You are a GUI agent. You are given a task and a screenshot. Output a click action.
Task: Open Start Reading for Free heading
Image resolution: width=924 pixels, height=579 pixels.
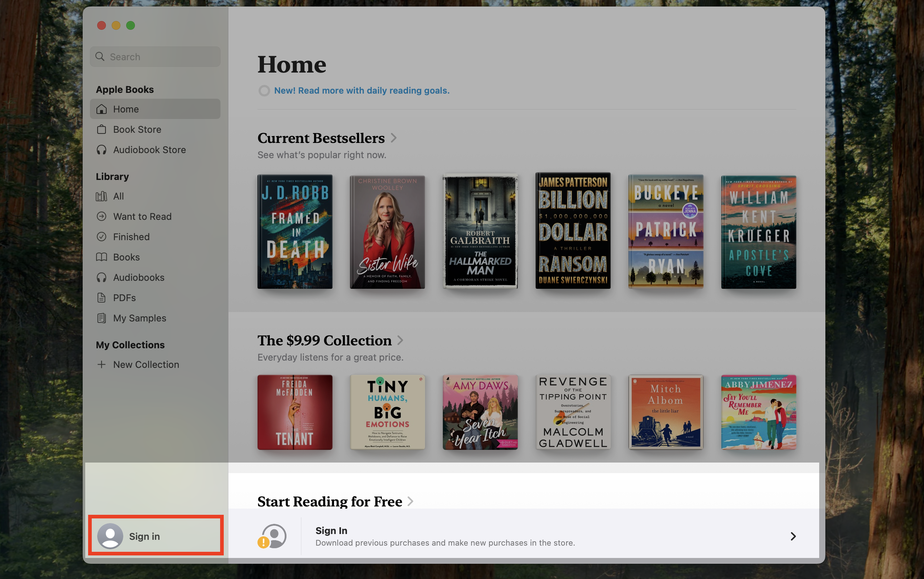click(330, 501)
